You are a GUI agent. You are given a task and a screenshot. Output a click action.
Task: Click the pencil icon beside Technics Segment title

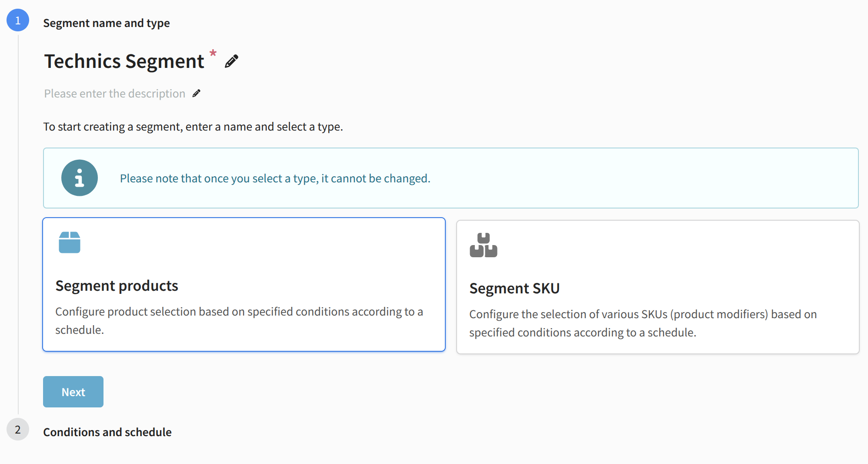[x=231, y=61]
